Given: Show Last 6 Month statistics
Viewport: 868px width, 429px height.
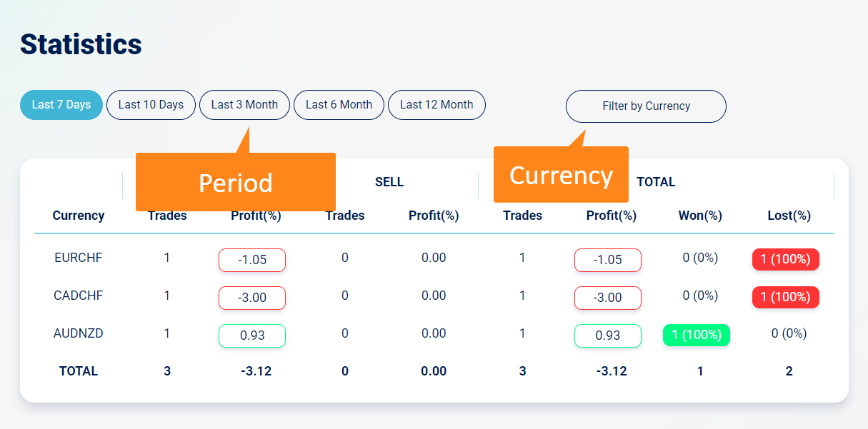Looking at the screenshot, I should pyautogui.click(x=339, y=105).
